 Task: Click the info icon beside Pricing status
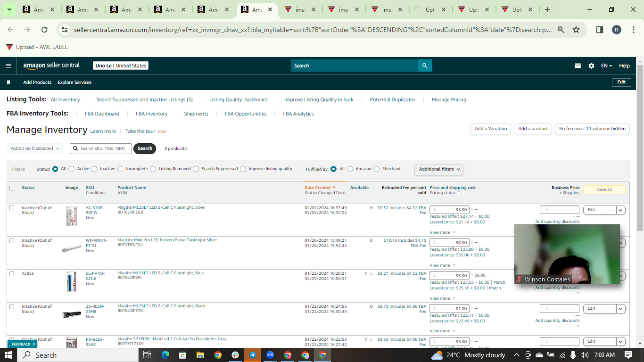click(x=459, y=193)
